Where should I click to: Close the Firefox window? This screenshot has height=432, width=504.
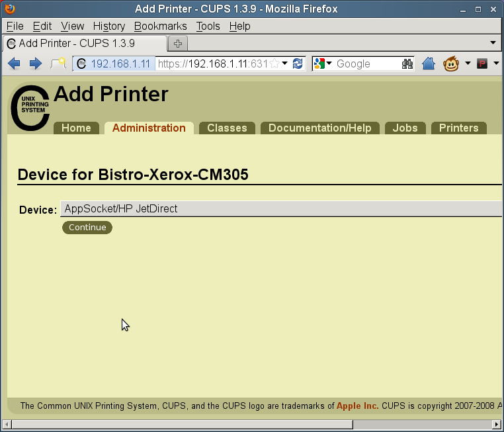493,9
